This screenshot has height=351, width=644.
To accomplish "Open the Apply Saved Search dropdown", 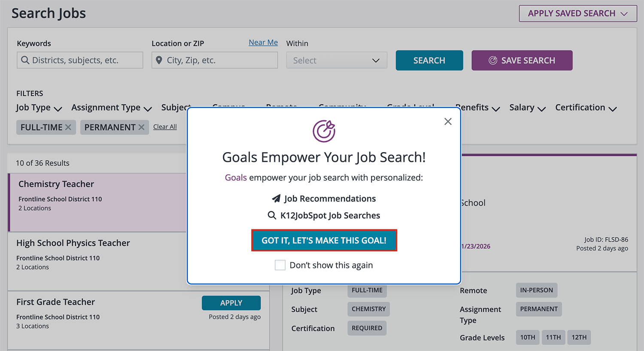I will [x=577, y=13].
